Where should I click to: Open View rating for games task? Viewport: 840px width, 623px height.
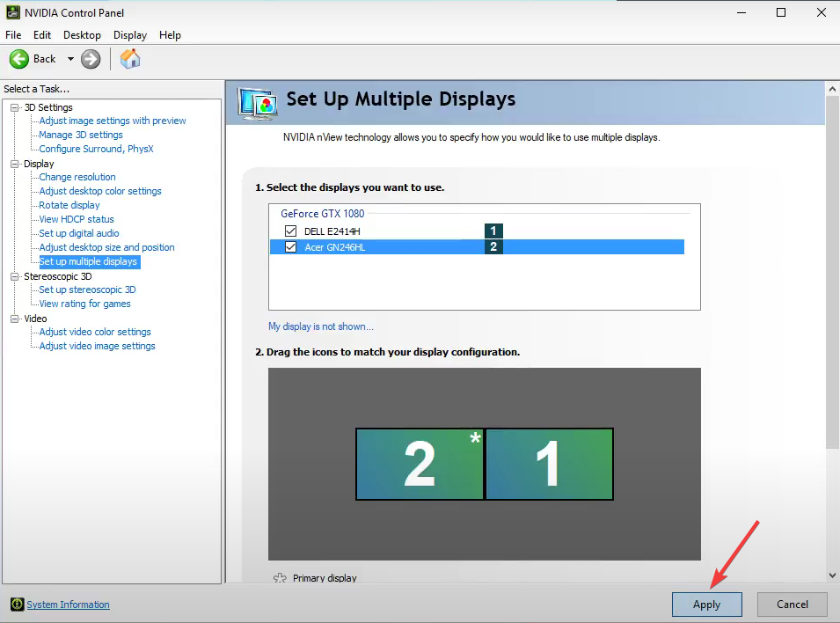(x=84, y=304)
